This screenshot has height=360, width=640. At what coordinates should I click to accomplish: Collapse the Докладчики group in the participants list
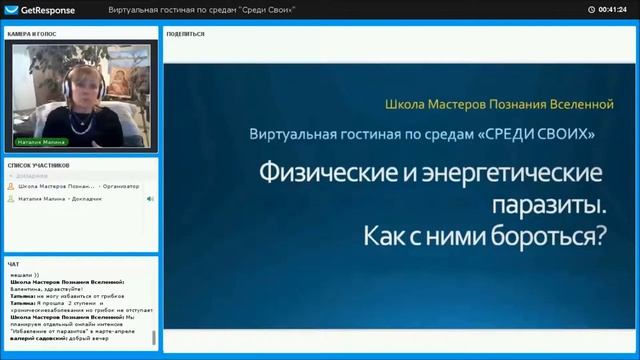pos(11,176)
